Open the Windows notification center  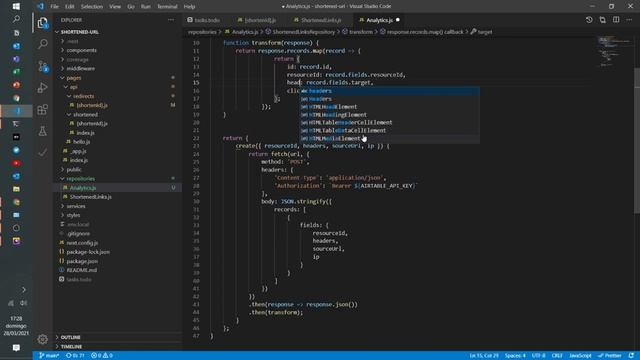[16, 348]
